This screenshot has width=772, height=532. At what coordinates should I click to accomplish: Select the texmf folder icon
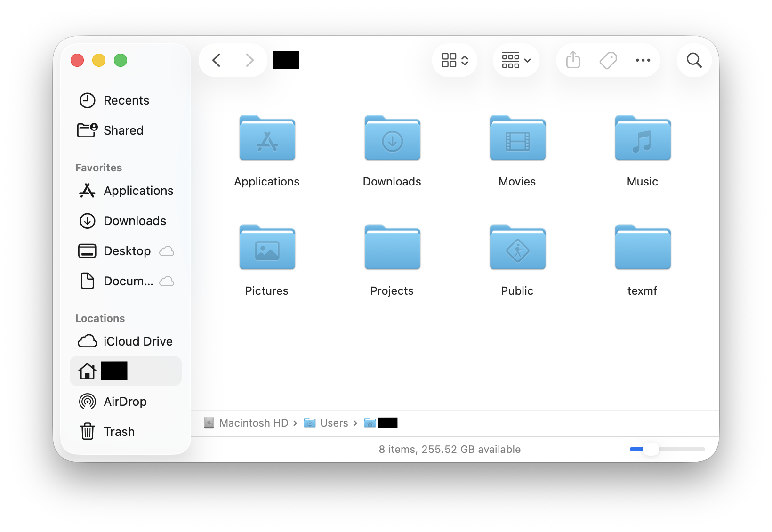[x=643, y=247]
